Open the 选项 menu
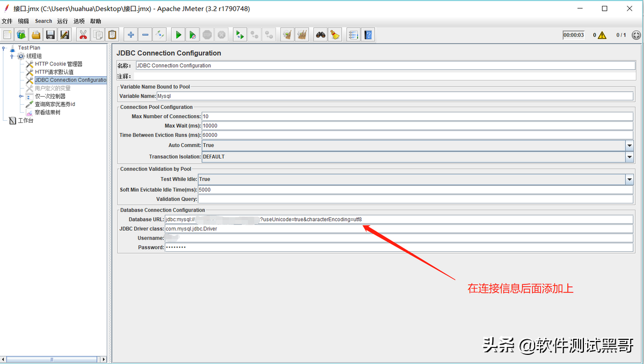644x364 pixels. 79,21
